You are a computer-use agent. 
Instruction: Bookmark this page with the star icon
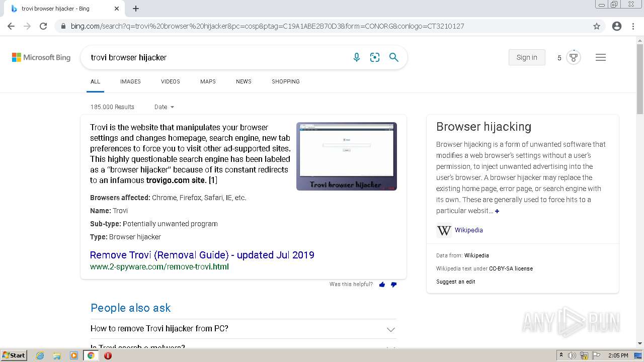[597, 26]
